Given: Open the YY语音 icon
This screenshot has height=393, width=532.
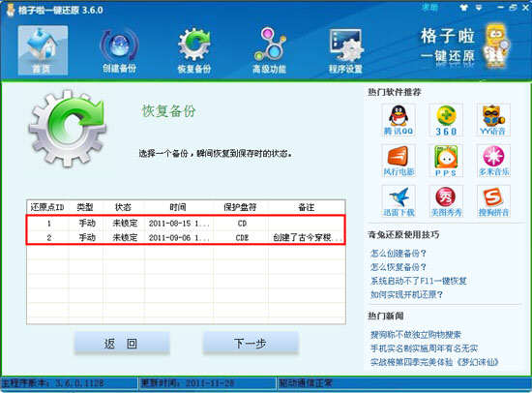Looking at the screenshot, I should pos(493,120).
